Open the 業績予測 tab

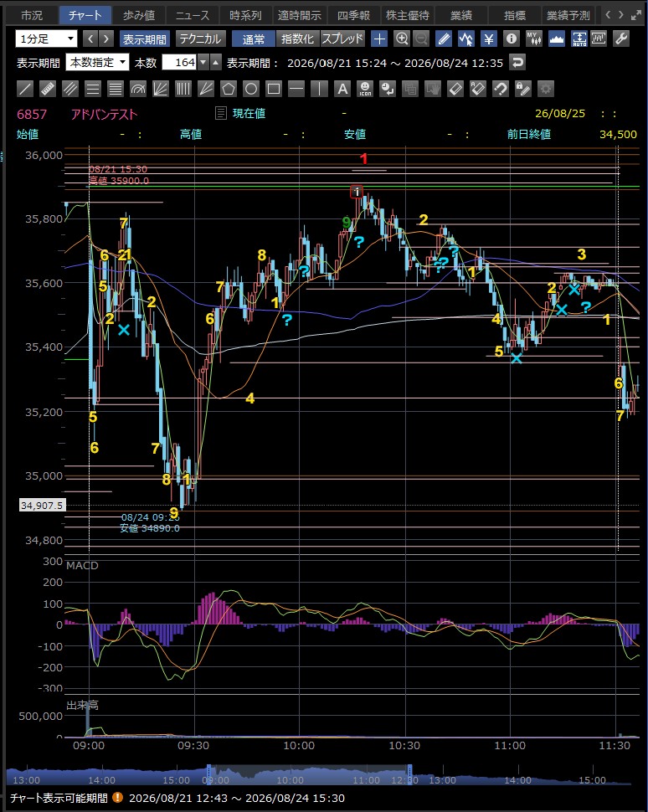click(568, 15)
